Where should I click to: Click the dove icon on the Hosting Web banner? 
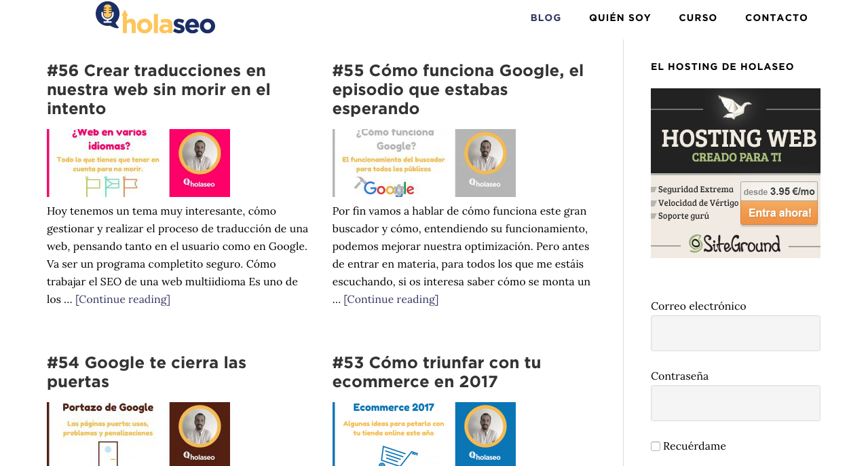[x=736, y=109]
